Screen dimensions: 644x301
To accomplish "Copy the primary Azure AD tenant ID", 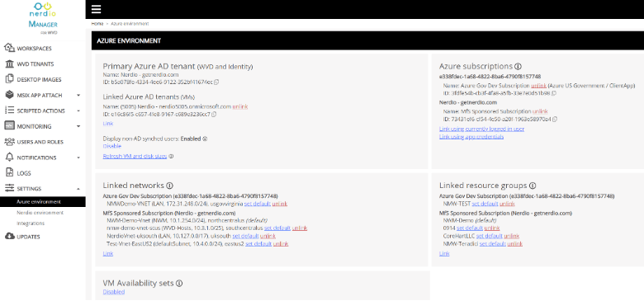I will (x=216, y=82).
